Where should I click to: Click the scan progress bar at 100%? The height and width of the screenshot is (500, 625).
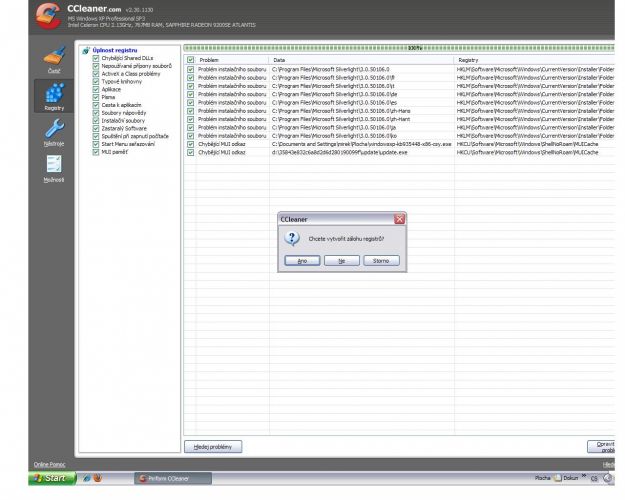click(x=399, y=48)
